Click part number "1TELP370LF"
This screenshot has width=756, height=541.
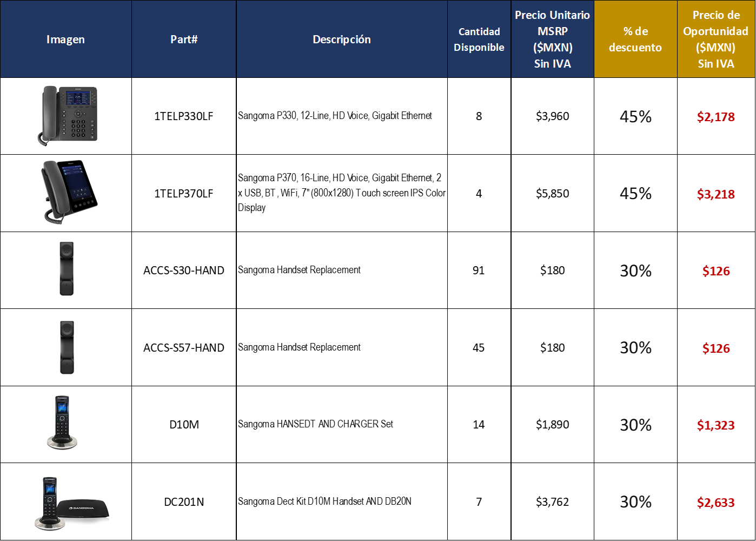click(x=184, y=194)
